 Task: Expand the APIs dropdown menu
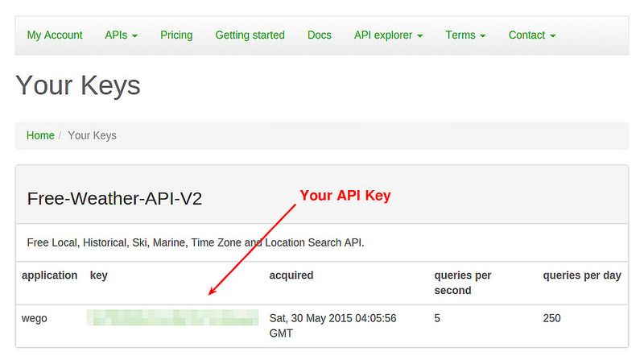tap(122, 35)
